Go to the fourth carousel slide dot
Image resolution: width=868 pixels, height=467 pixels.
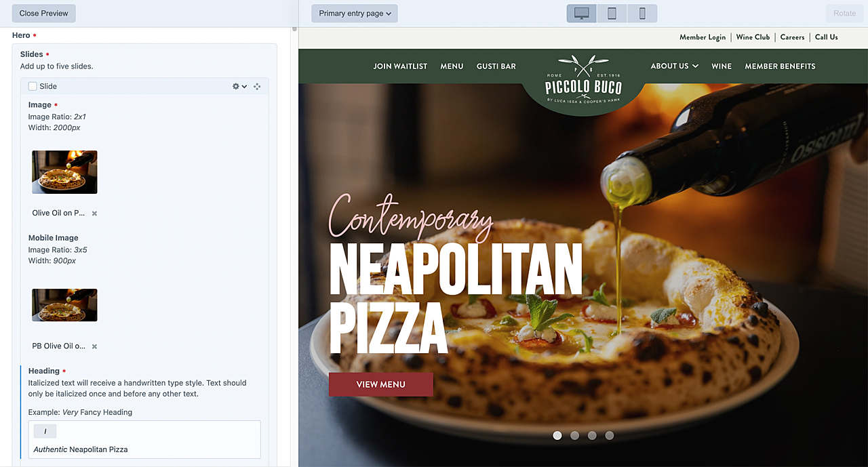pos(609,435)
